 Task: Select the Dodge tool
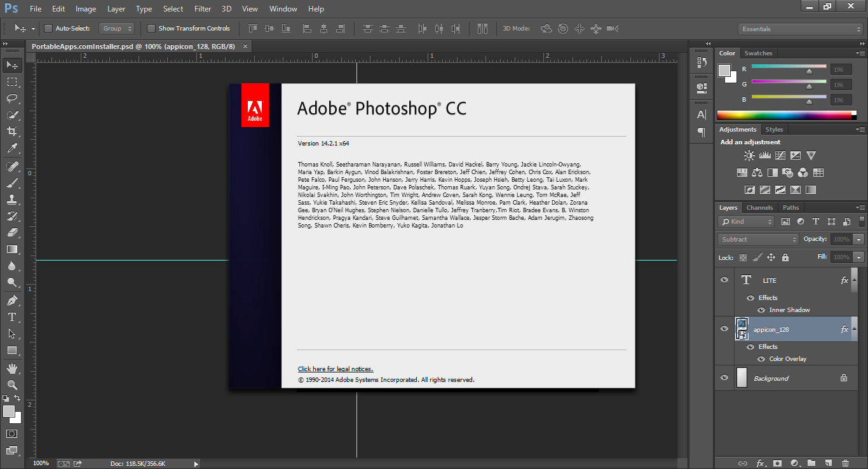[x=12, y=283]
